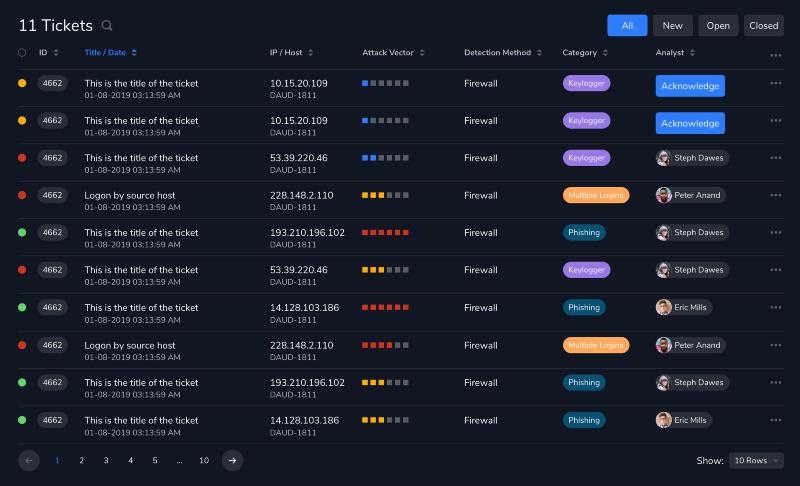Click the first Phishing category tag
The height and width of the screenshot is (486, 800).
coord(584,233)
